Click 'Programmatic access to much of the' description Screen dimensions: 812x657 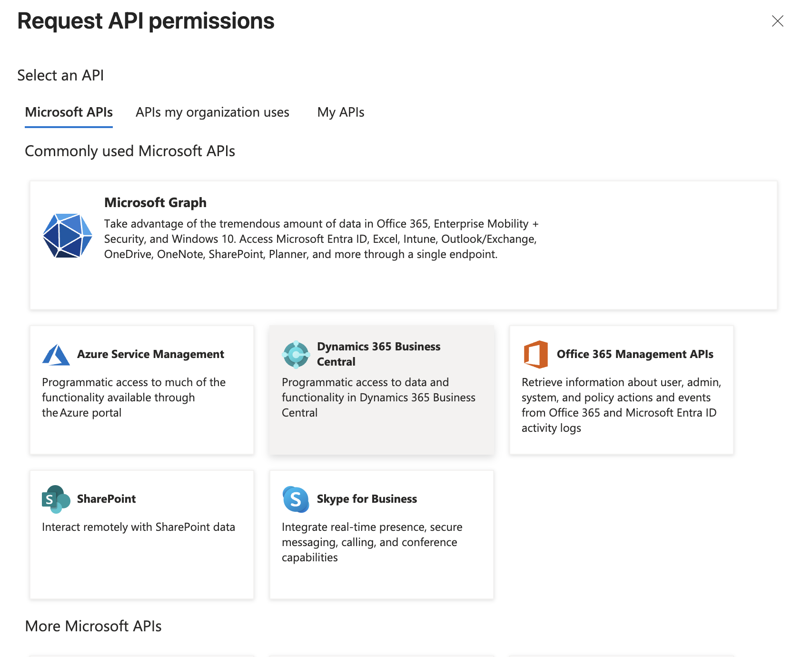click(x=134, y=398)
